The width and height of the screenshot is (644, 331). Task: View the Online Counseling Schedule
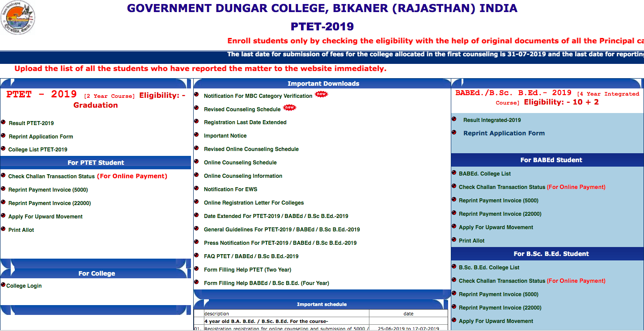click(x=240, y=163)
